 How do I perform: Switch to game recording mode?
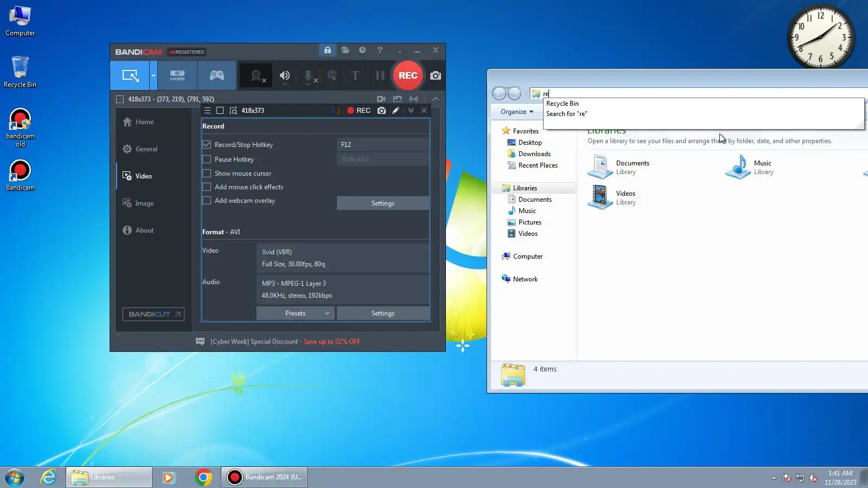[217, 75]
